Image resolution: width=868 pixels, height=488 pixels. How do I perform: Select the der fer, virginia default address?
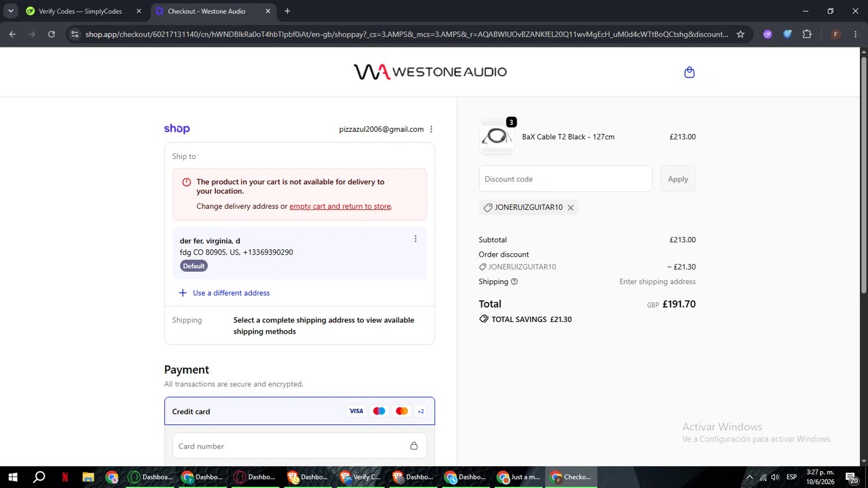[x=300, y=253]
